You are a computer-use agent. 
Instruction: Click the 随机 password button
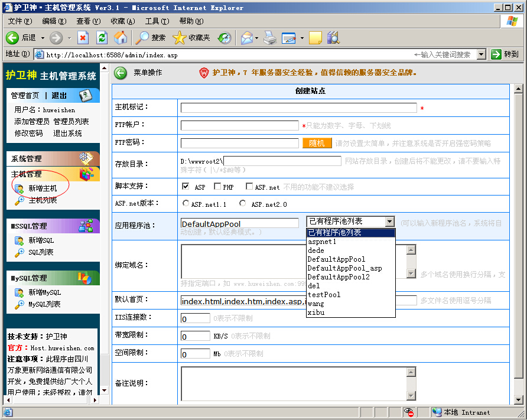(x=317, y=143)
